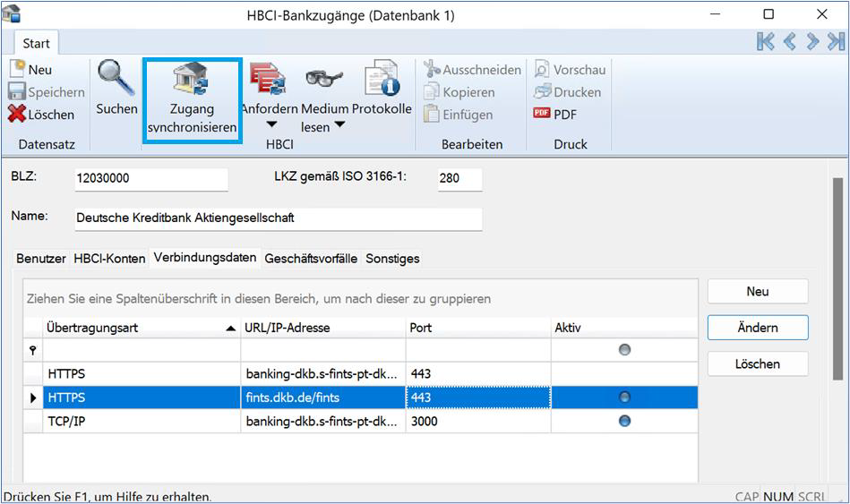Image resolution: width=850 pixels, height=504 pixels.
Task: Click the Aktiv column header
Action: (624, 328)
